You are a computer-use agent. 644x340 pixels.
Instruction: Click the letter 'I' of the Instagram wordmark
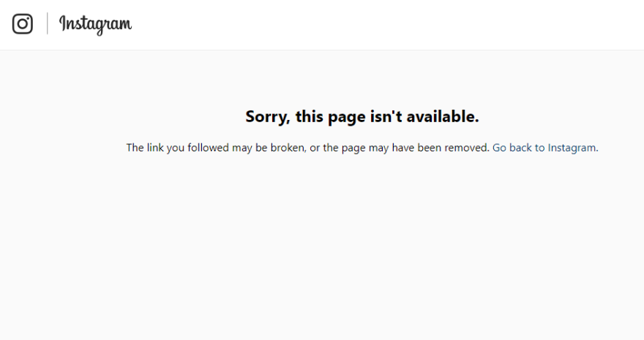click(x=62, y=23)
